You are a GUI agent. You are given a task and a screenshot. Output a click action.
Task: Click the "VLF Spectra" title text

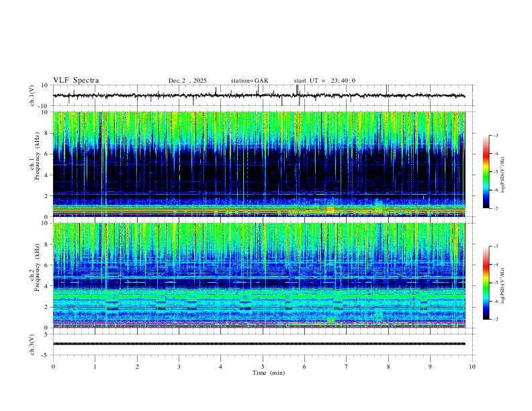[76, 81]
